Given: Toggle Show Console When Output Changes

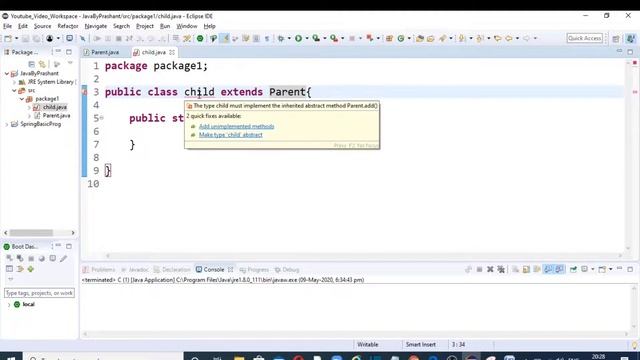Looking at the screenshot, I should [x=548, y=269].
